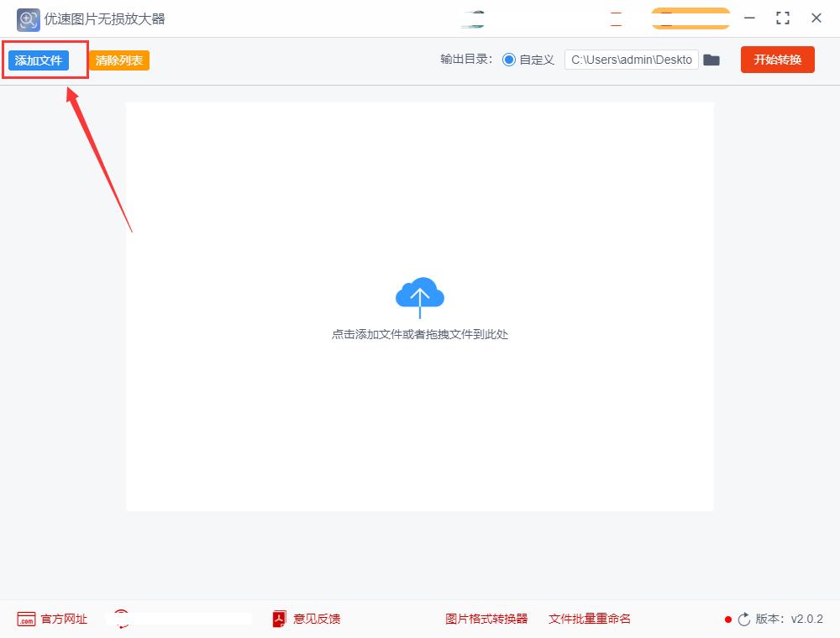Click the 点击添加文件 drop area
Viewport: 840px width, 638px height.
point(419,333)
